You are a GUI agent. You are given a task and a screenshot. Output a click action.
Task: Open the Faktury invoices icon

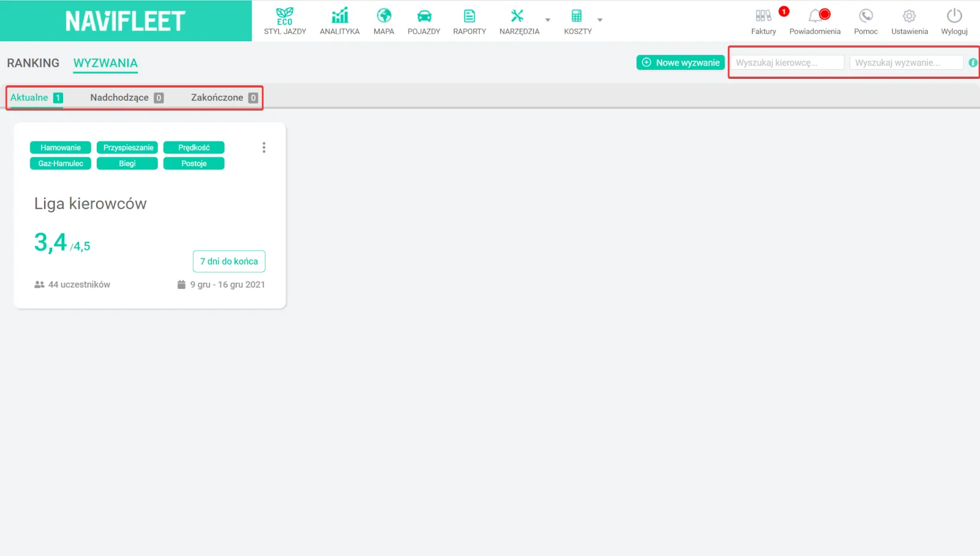click(763, 16)
